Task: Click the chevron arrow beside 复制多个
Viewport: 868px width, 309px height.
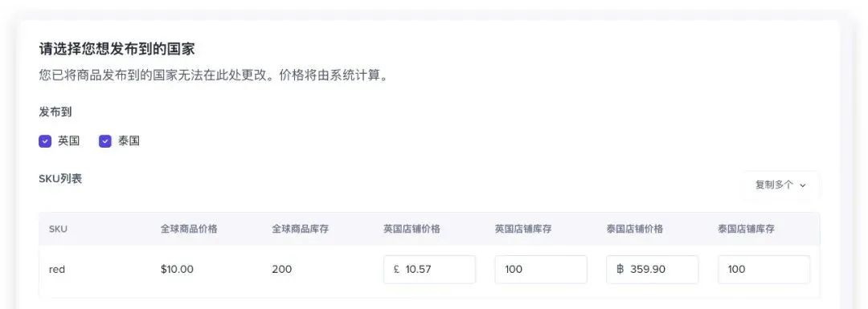Action: 803,185
